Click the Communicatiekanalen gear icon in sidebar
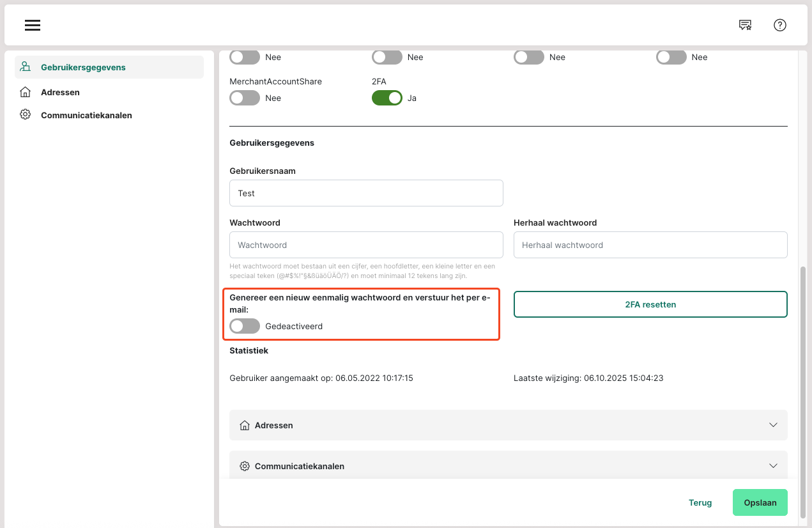This screenshot has height=528, width=812. pos(26,115)
